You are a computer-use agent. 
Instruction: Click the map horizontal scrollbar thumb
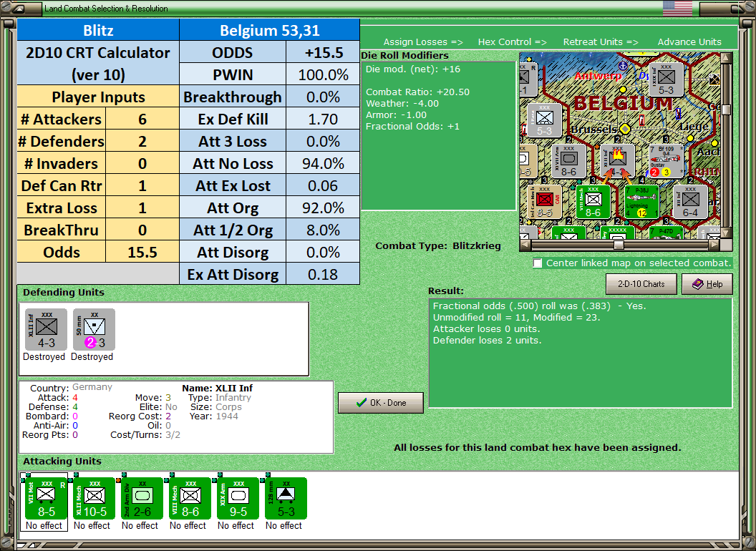(619, 245)
